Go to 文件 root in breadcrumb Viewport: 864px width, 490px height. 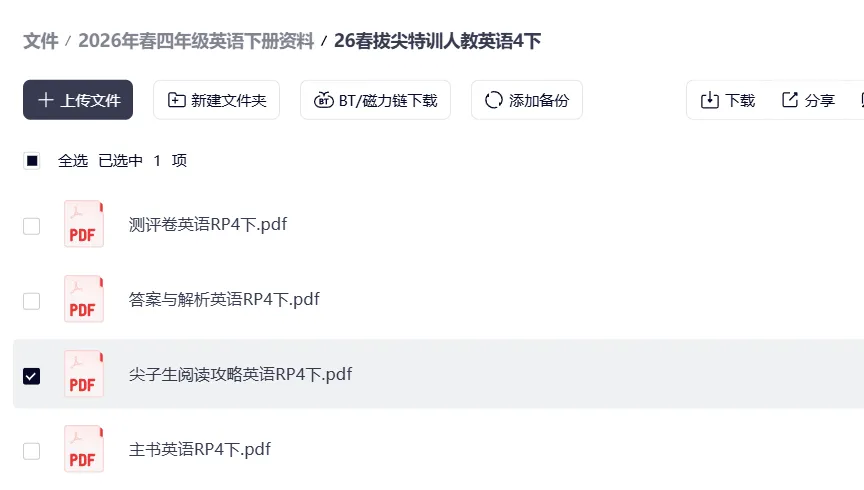point(41,41)
